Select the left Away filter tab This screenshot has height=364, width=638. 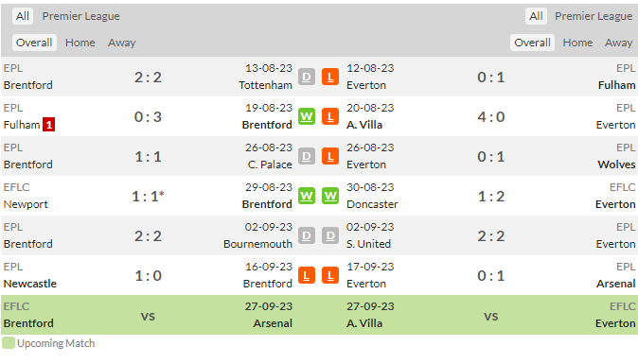(x=122, y=43)
